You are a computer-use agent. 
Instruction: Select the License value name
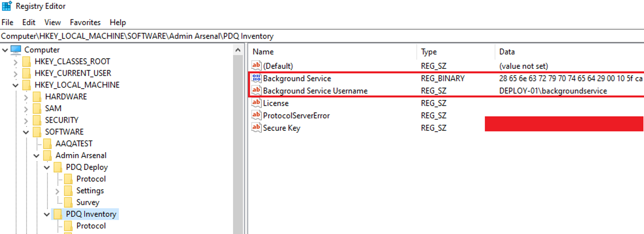pos(276,103)
